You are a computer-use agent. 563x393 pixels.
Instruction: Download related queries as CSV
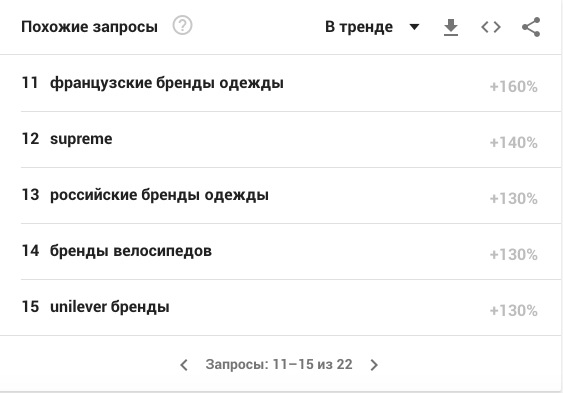click(x=451, y=27)
